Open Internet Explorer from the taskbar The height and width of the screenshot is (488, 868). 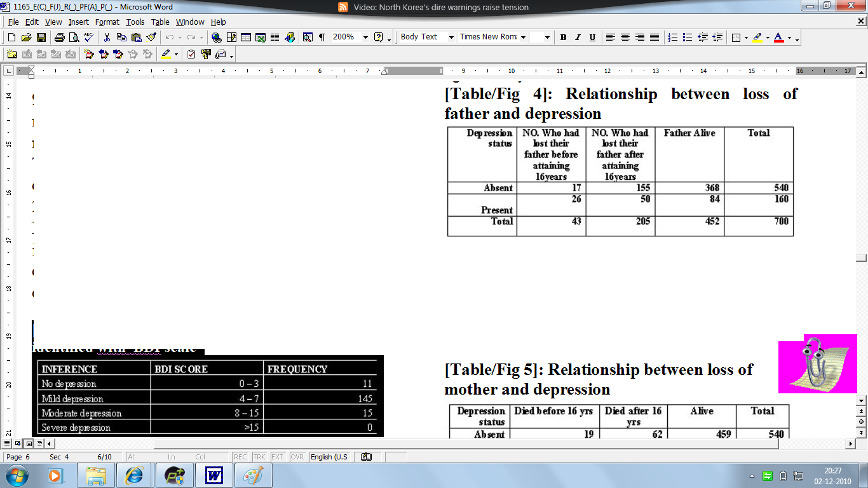pos(135,475)
